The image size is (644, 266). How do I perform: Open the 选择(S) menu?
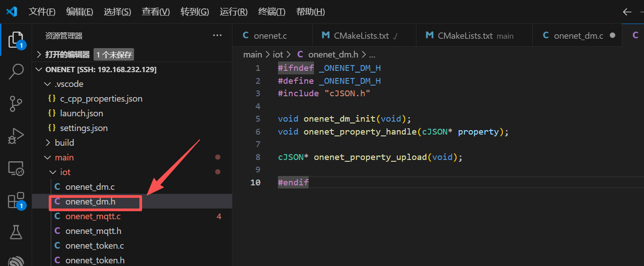point(118,12)
